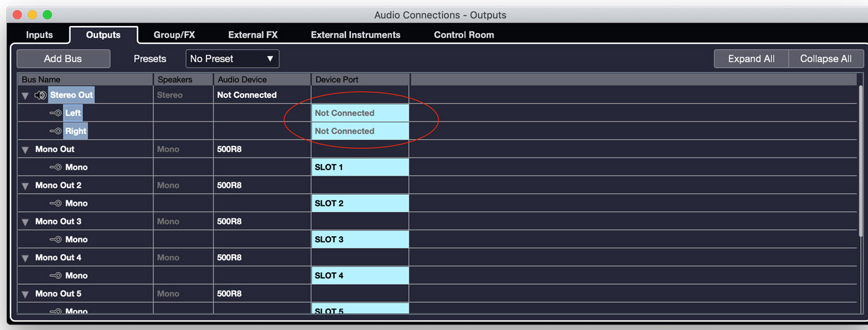Change the SLOT 1 device port

(360, 167)
